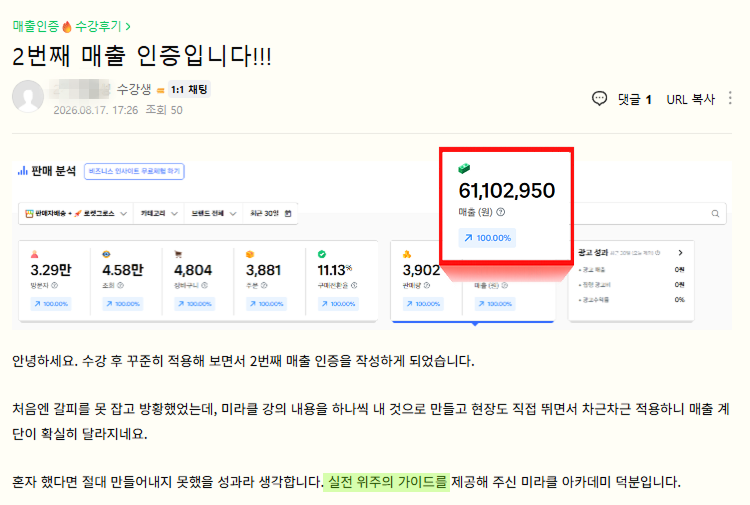Open the embedded sales dashboard image
750x505 pixels.
pyautogui.click(x=372, y=238)
